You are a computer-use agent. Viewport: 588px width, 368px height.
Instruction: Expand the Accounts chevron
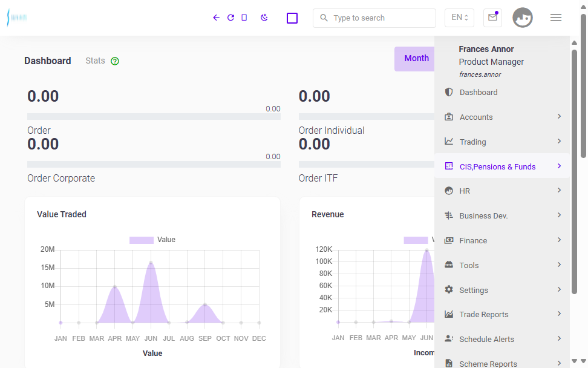[x=559, y=116]
